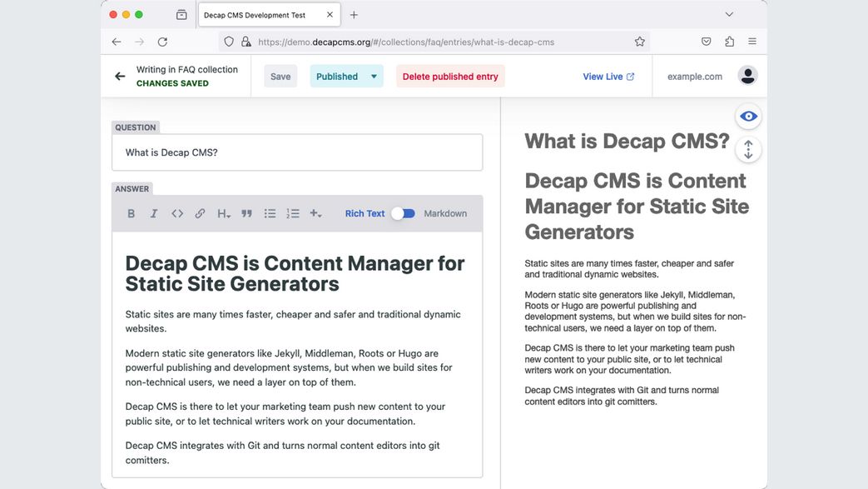Open a new browser tab
Screen dimensions: 868x489
tap(354, 15)
